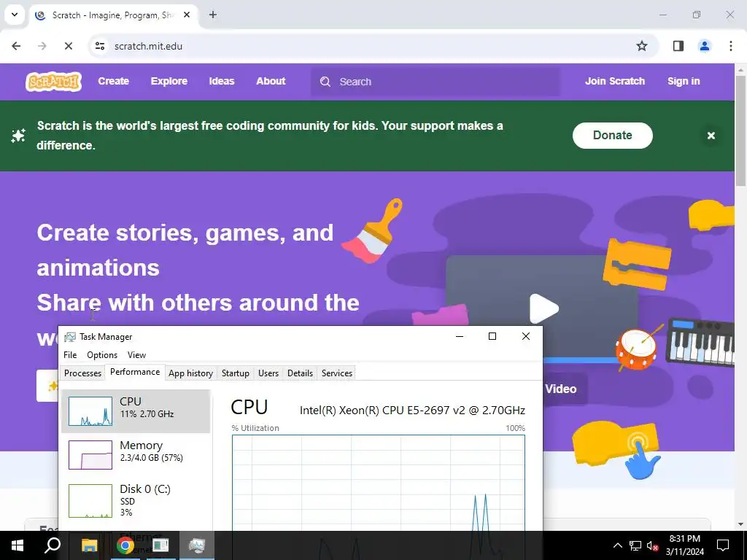Open Windows taskbar search
This screenshot has width=747, height=560.
(53, 545)
